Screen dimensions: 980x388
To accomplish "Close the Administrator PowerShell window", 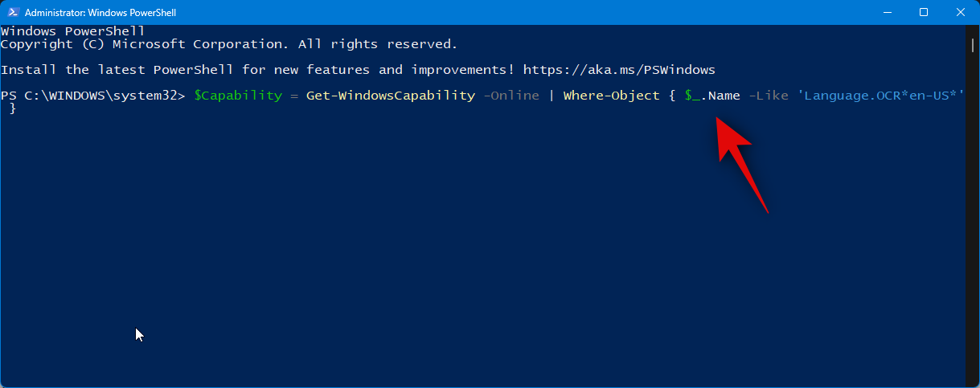I will point(961,12).
